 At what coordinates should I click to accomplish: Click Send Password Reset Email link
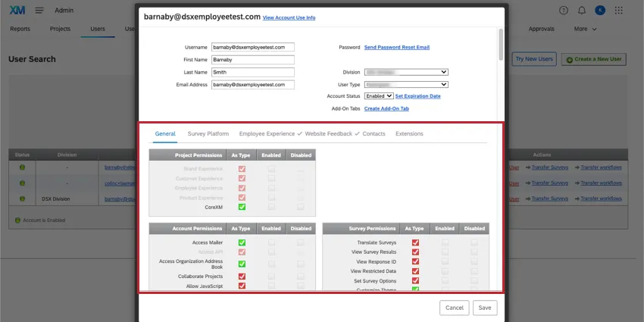(396, 47)
